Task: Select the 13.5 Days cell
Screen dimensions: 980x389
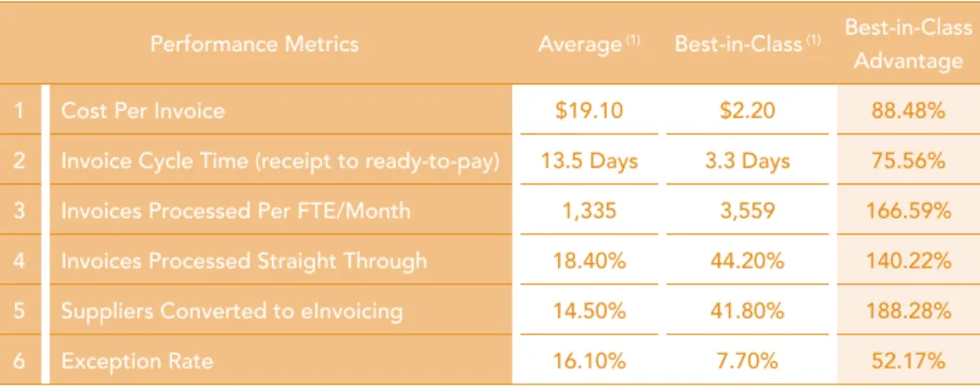Action: coord(589,161)
